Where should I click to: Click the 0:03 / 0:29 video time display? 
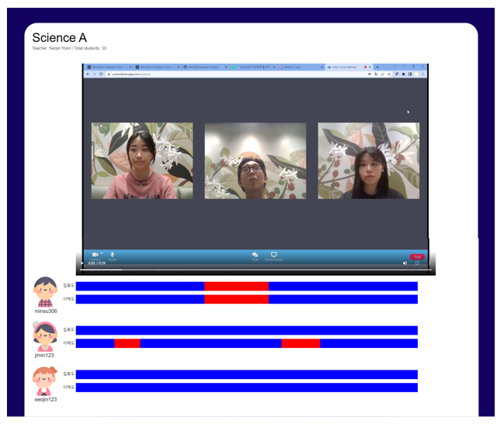[x=97, y=263]
